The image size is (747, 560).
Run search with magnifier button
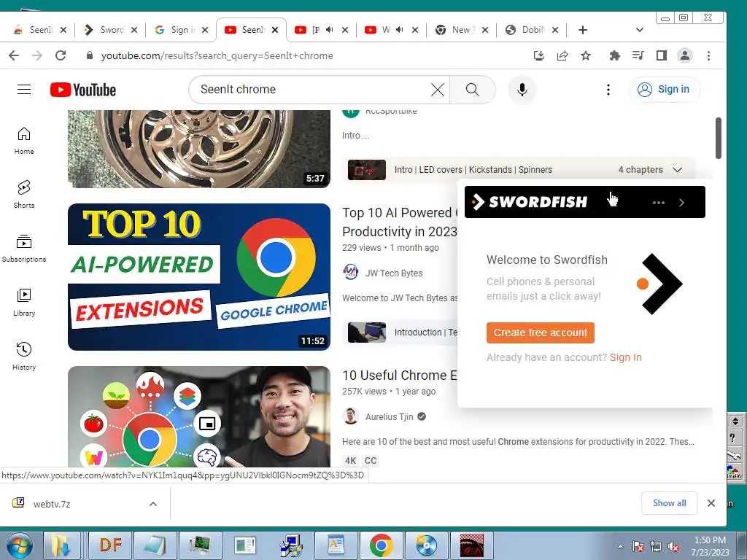tap(472, 90)
